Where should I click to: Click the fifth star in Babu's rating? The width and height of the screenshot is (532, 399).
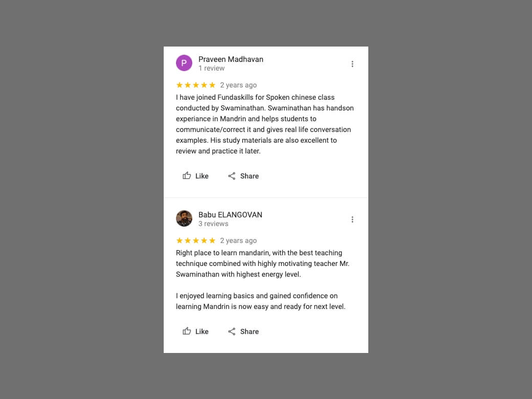[x=212, y=241]
